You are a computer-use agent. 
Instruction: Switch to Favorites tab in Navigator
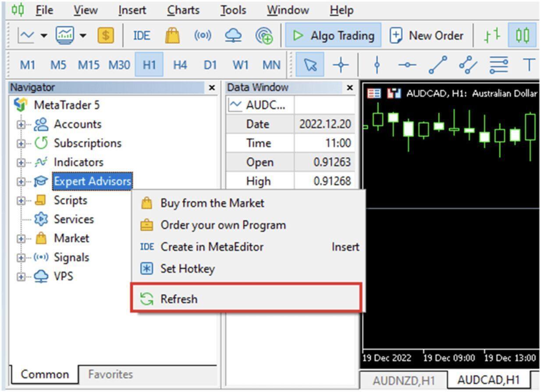pos(110,374)
